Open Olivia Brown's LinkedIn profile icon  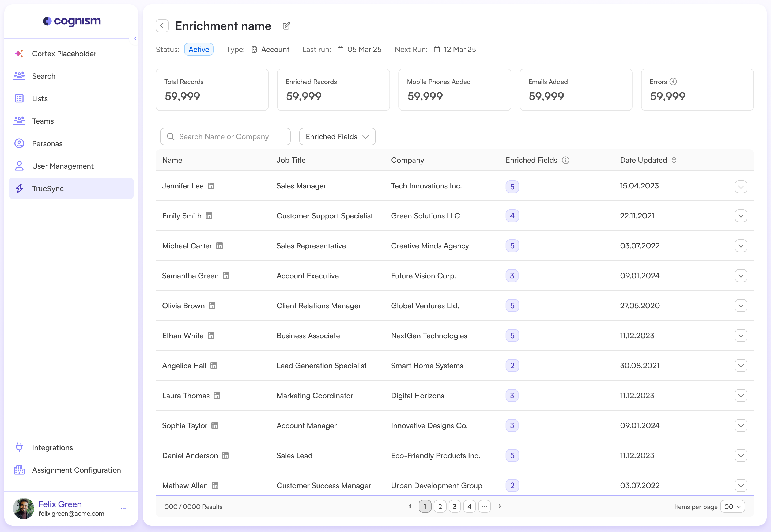212,306
